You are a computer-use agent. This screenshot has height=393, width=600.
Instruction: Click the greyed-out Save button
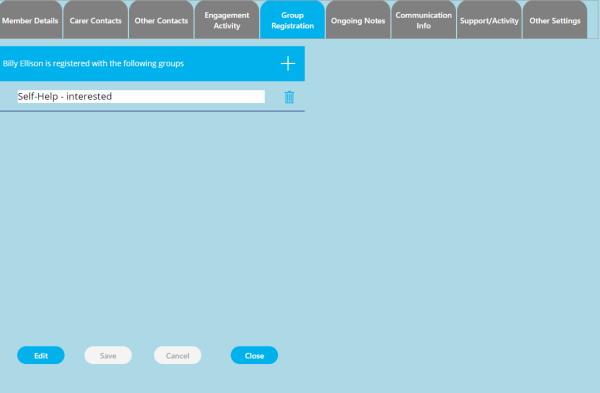point(108,355)
